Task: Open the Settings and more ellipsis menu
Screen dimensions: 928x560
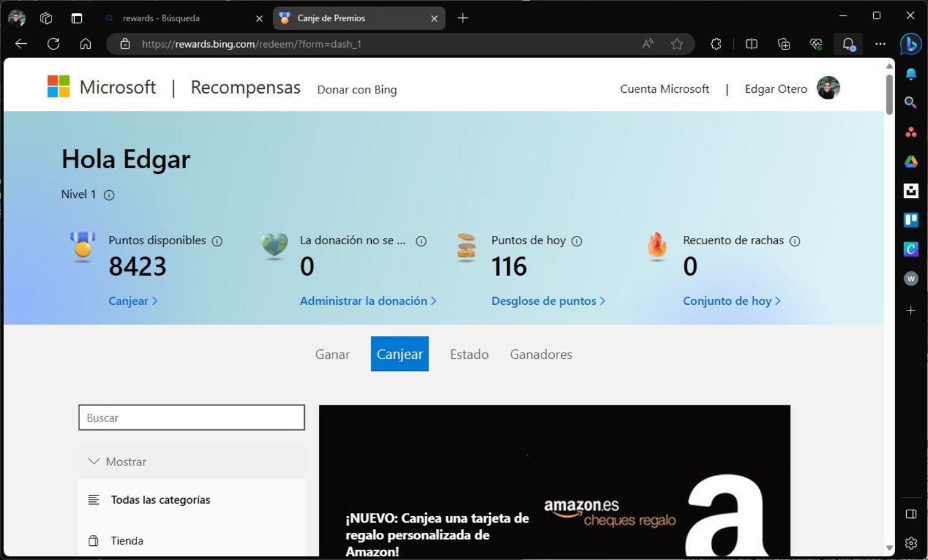Action: 880,44
